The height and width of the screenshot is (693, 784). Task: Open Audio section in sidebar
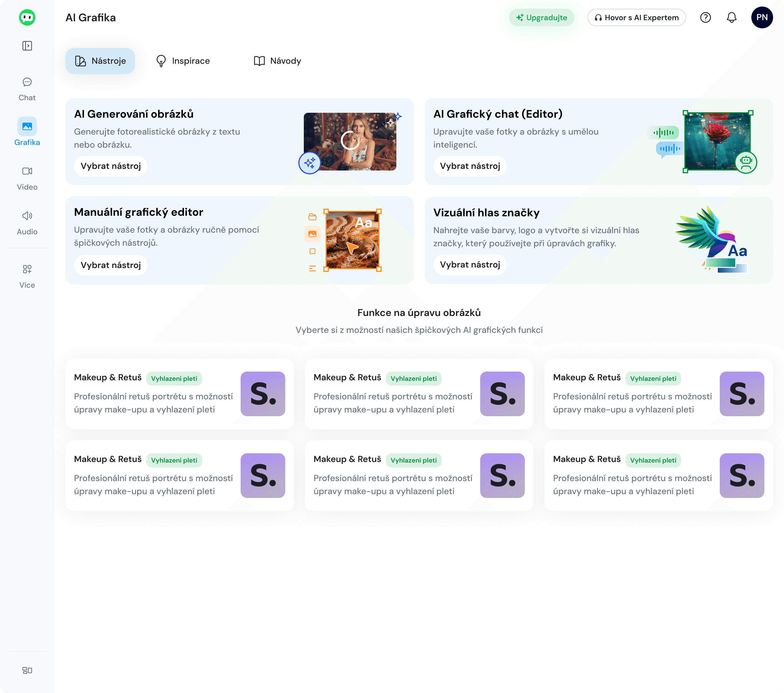[27, 223]
